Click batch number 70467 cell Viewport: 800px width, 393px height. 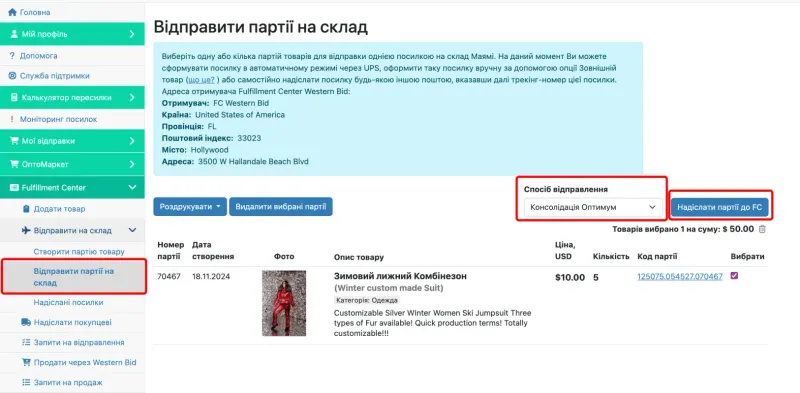pyautogui.click(x=169, y=277)
